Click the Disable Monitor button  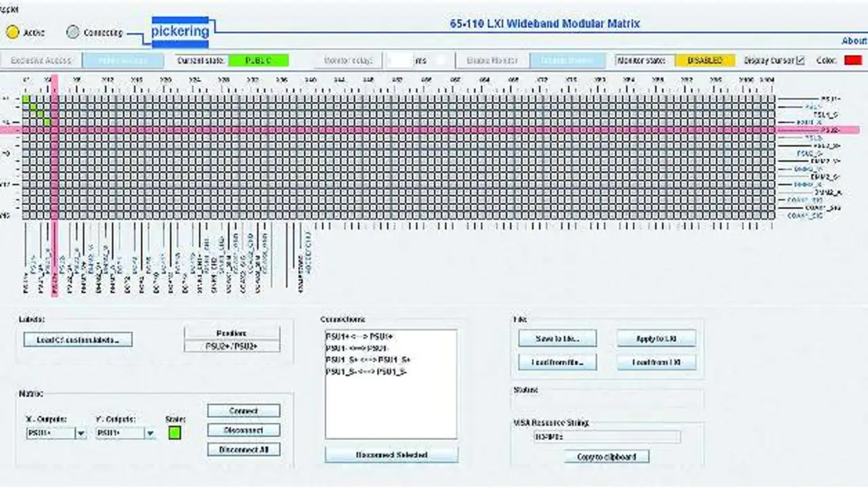coord(568,60)
